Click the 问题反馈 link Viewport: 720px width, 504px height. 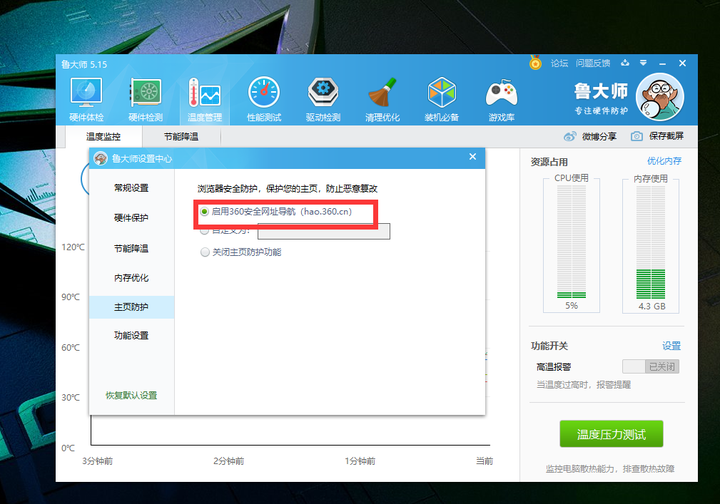[593, 63]
